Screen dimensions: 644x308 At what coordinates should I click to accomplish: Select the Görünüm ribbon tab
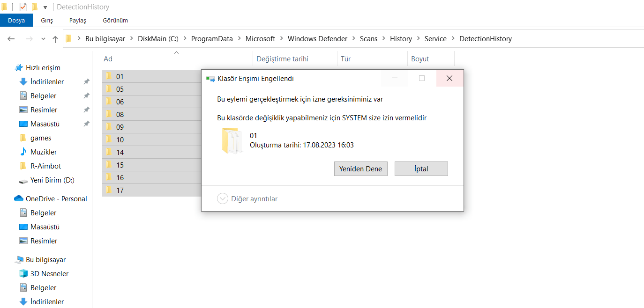pyautogui.click(x=115, y=20)
